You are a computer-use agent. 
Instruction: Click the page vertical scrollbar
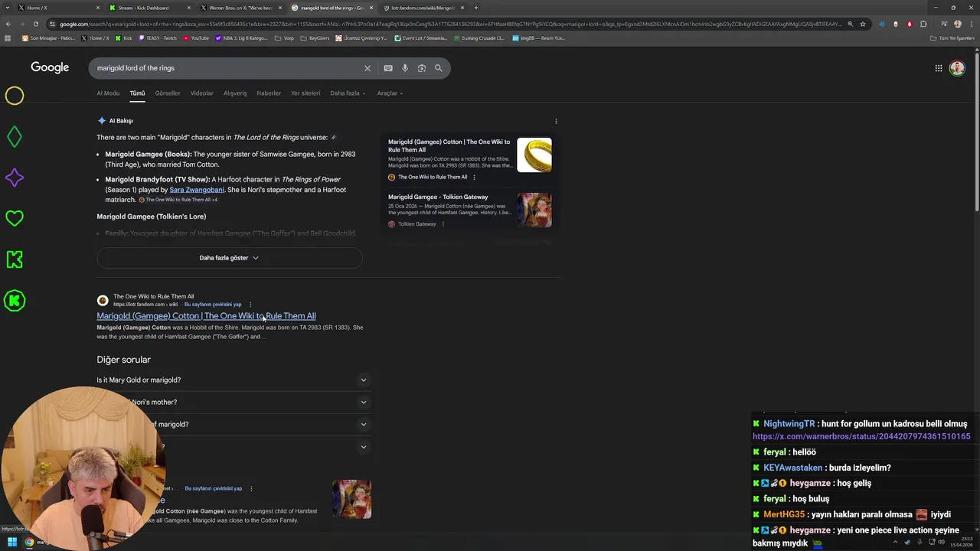[976, 130]
